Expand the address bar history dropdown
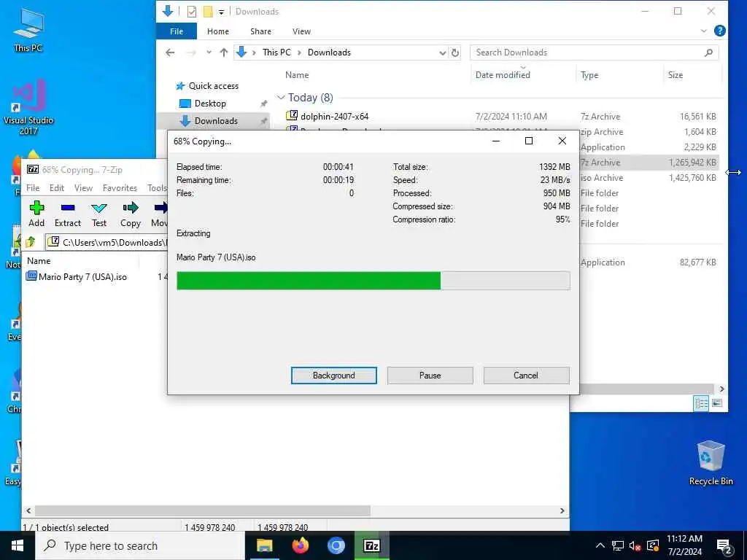Screen dimensions: 747x560 (443, 52)
